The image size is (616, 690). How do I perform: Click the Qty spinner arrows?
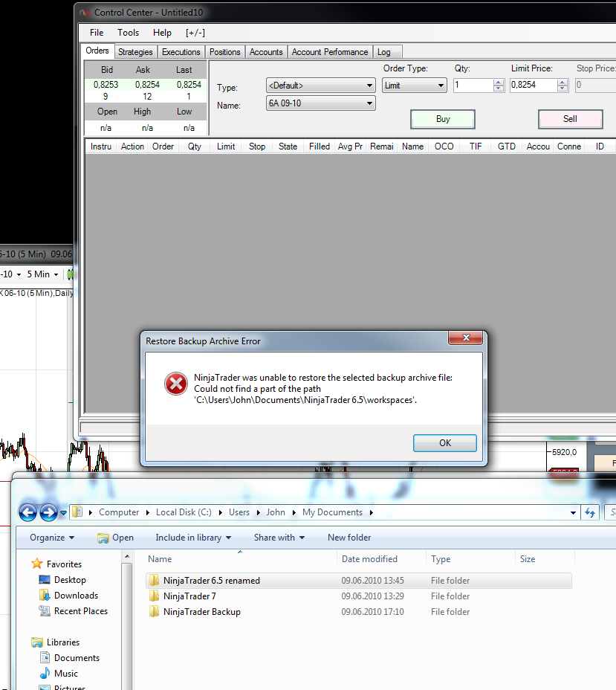coord(498,86)
